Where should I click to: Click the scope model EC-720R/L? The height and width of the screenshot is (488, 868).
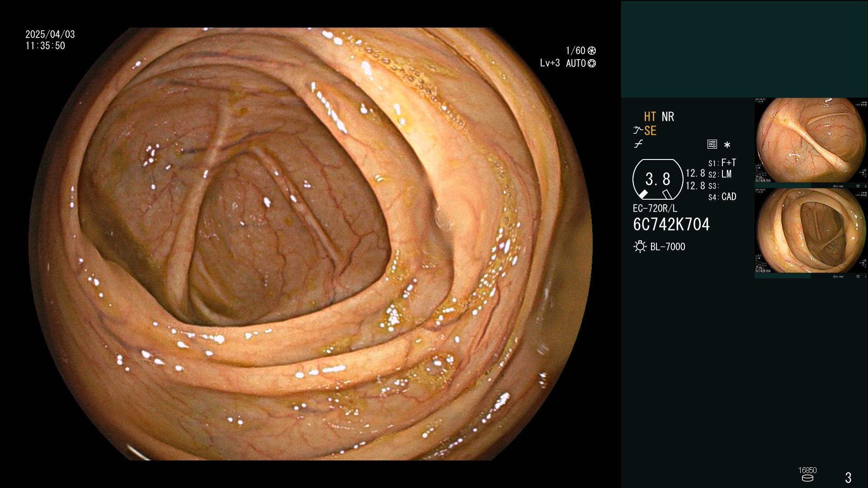pyautogui.click(x=655, y=209)
